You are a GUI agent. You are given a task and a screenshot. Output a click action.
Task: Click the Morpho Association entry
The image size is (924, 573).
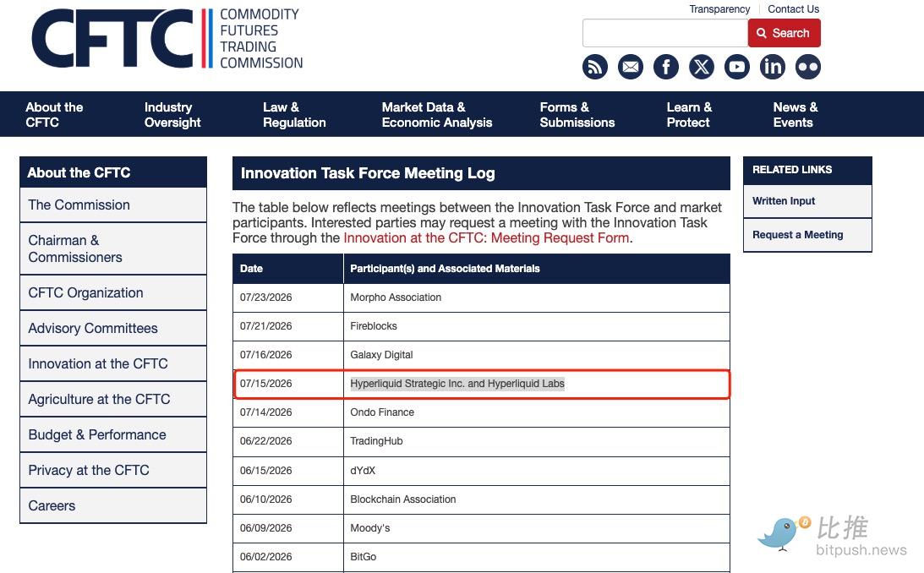pos(396,297)
